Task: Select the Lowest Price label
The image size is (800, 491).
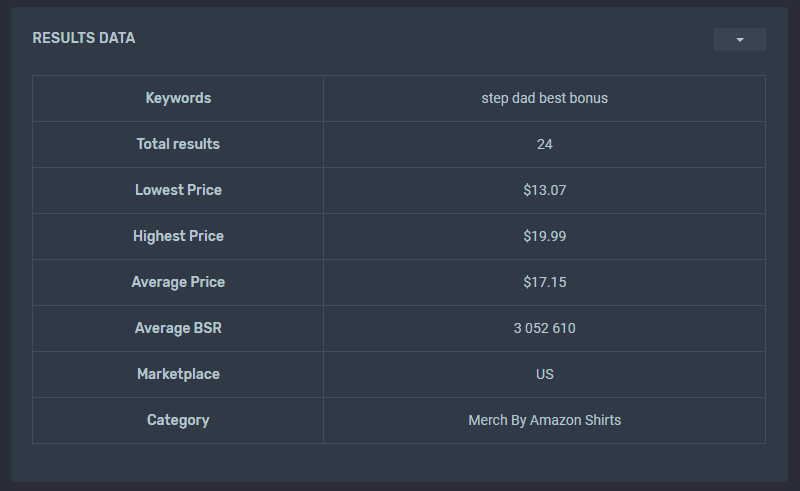Action: 178,190
